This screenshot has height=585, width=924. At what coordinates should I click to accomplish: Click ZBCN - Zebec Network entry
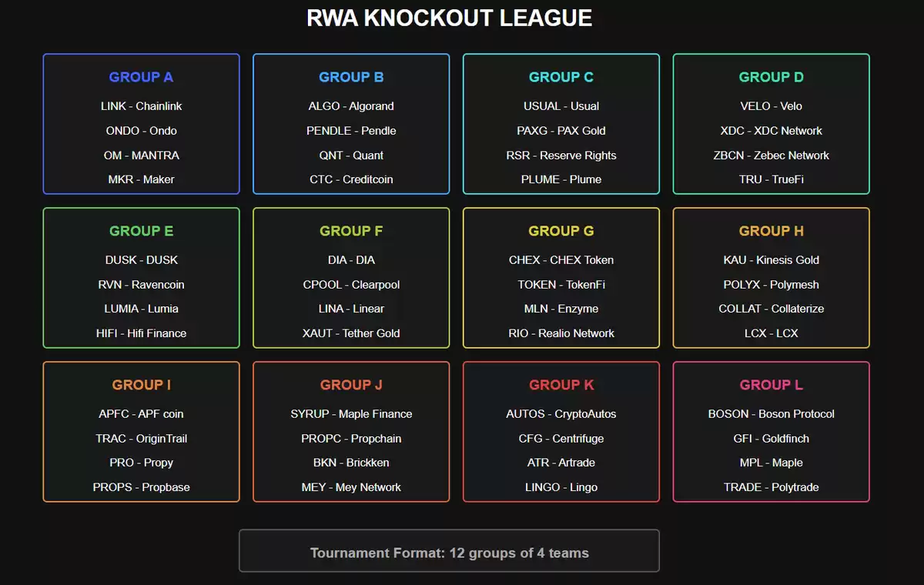point(772,155)
